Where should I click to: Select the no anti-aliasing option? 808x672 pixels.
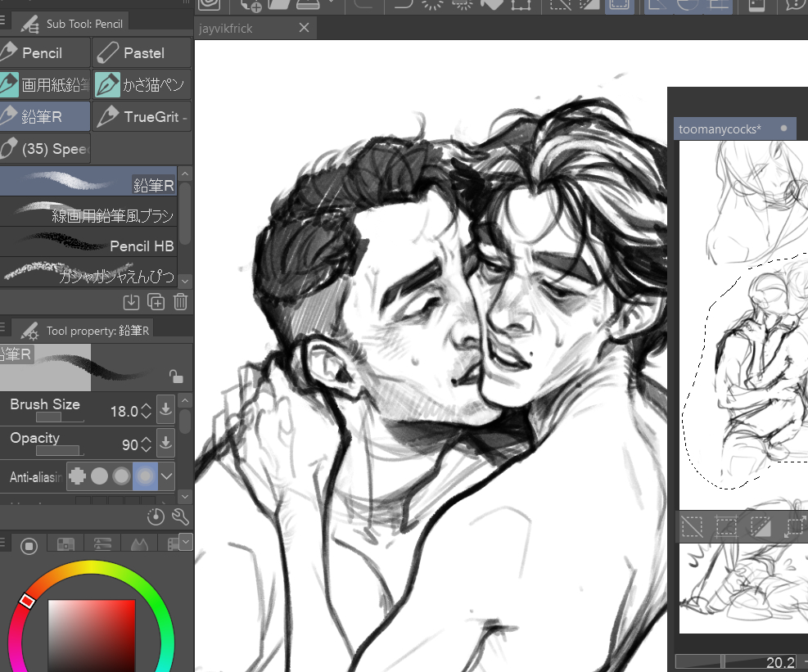[77, 476]
